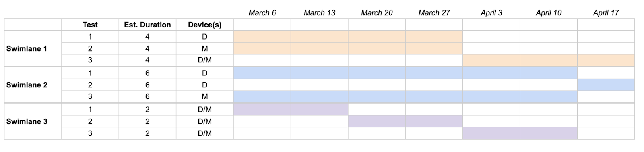Click the Device(s) column header
This screenshot has height=152, width=644.
click(204, 25)
